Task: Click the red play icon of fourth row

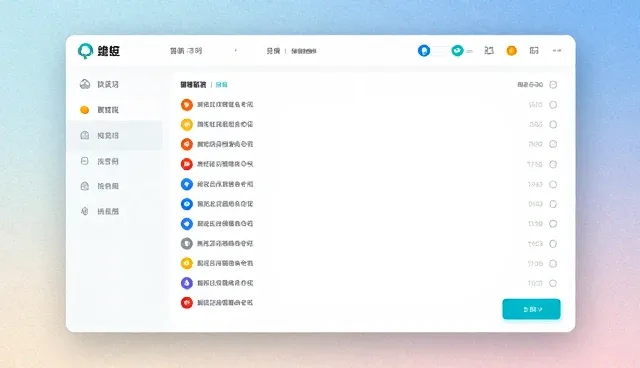Action: [x=187, y=164]
